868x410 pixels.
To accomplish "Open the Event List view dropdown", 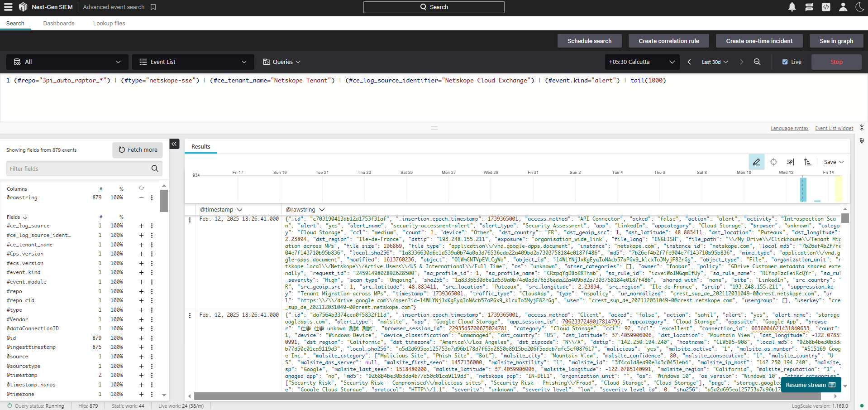I will pos(193,62).
